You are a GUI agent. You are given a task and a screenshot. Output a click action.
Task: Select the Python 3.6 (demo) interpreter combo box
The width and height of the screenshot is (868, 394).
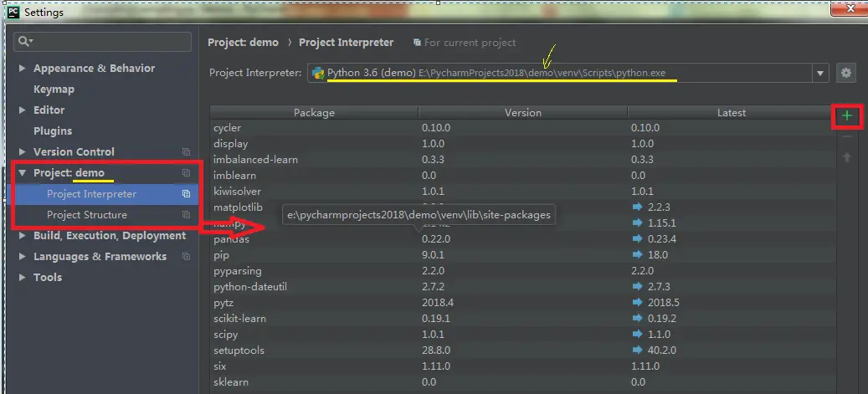568,73
